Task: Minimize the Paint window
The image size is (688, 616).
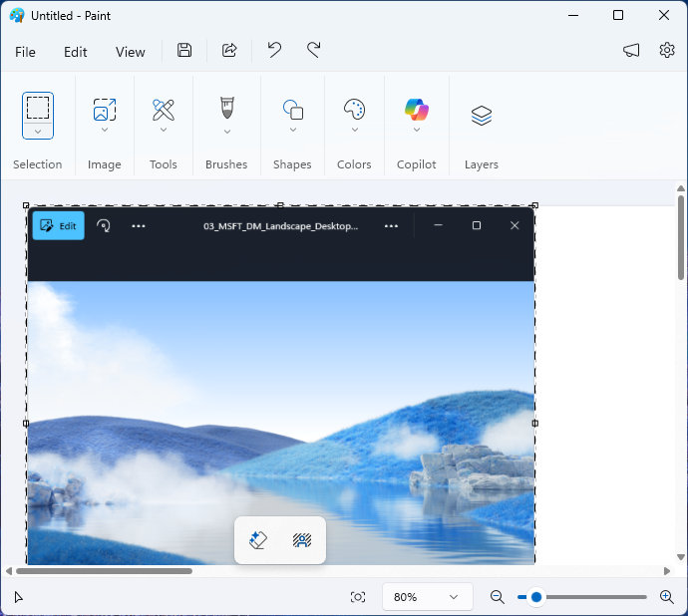Action: (x=573, y=15)
